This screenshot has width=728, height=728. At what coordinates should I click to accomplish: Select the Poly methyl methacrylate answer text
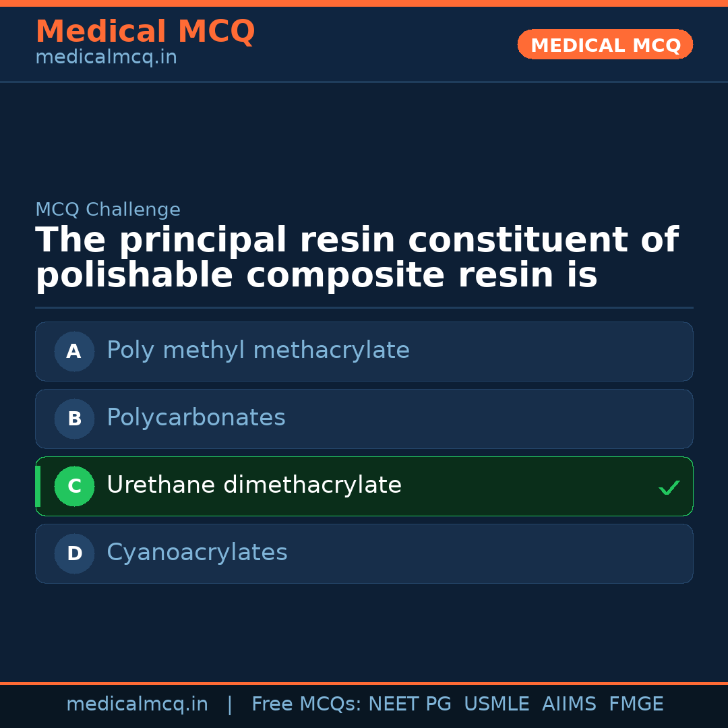pyautogui.click(x=258, y=351)
